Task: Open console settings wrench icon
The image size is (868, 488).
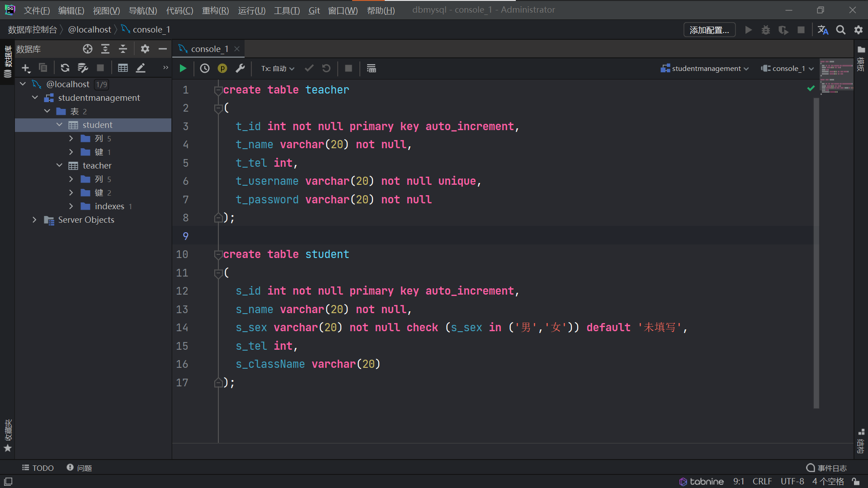Action: point(240,68)
